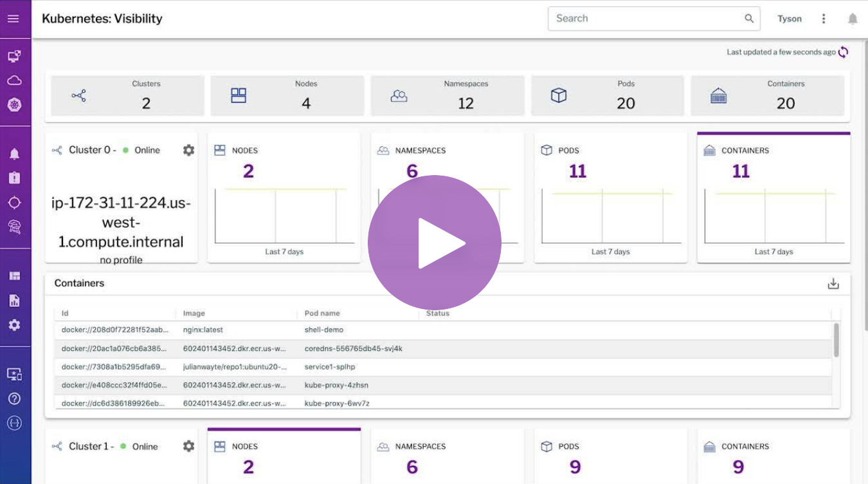Click the Nodes summary icon
The height and width of the screenshot is (484, 868).
pyautogui.click(x=239, y=96)
